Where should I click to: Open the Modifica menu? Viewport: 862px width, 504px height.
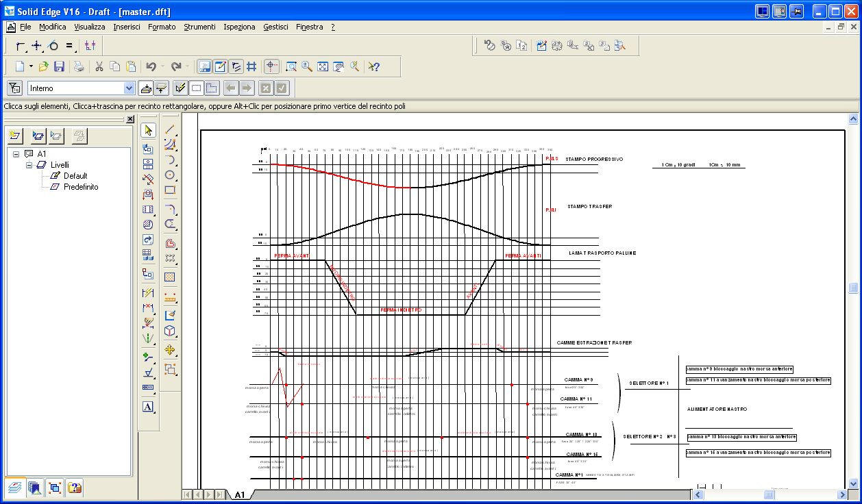[53, 27]
